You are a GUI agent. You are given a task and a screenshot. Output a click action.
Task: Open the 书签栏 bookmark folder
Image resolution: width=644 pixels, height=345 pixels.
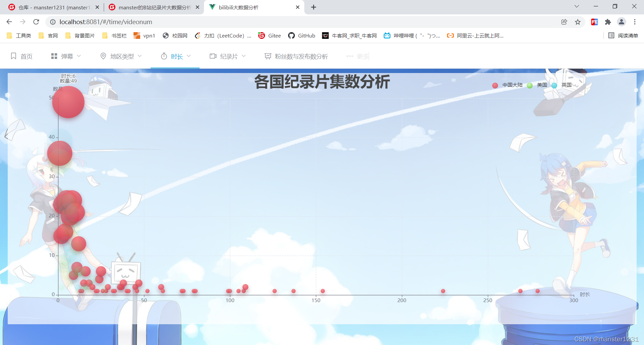click(x=114, y=36)
